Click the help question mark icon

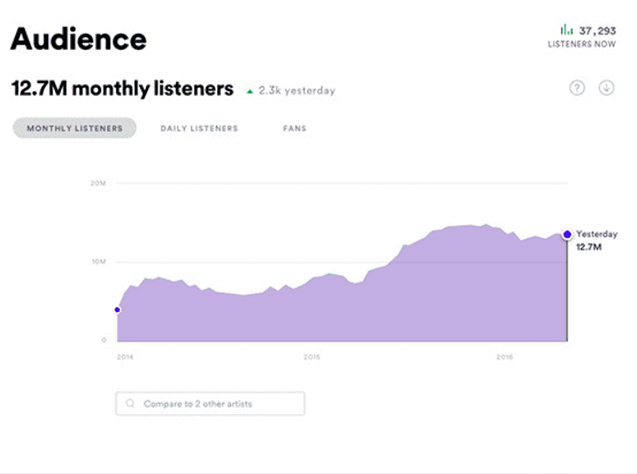[577, 88]
